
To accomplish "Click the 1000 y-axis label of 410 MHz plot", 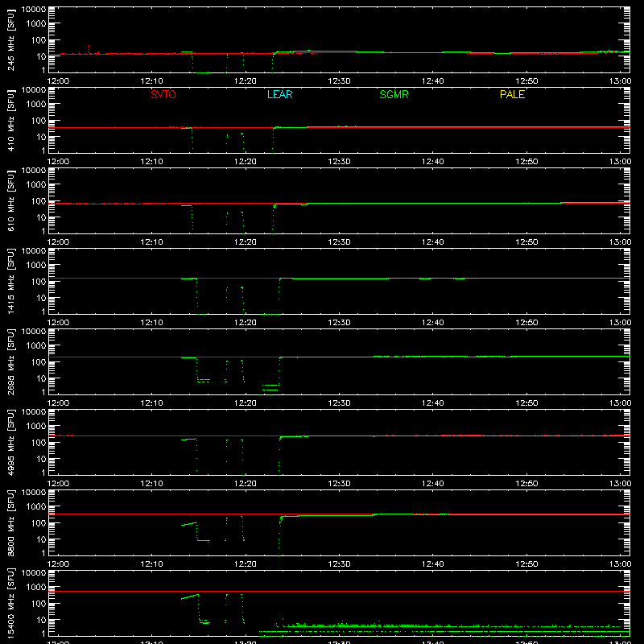I will [x=36, y=104].
